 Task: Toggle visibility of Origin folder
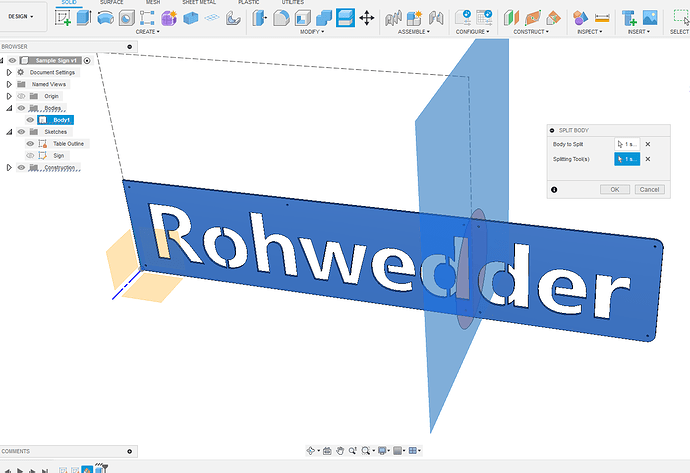click(x=21, y=96)
